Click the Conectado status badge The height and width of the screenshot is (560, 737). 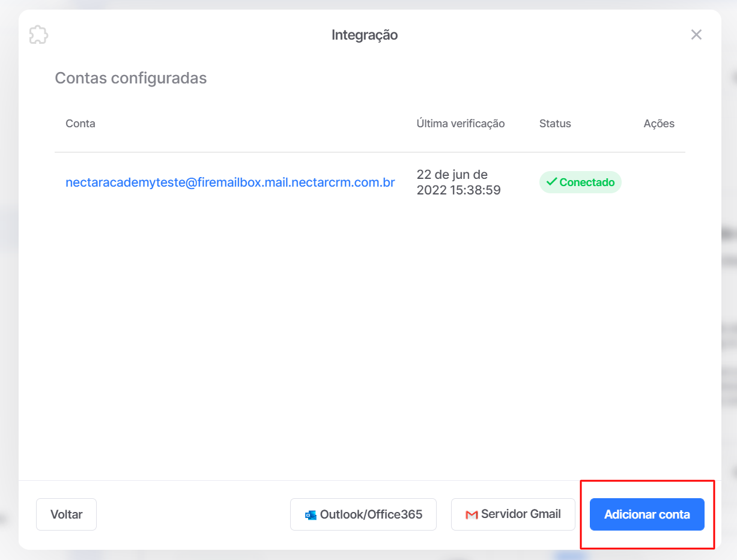(580, 182)
